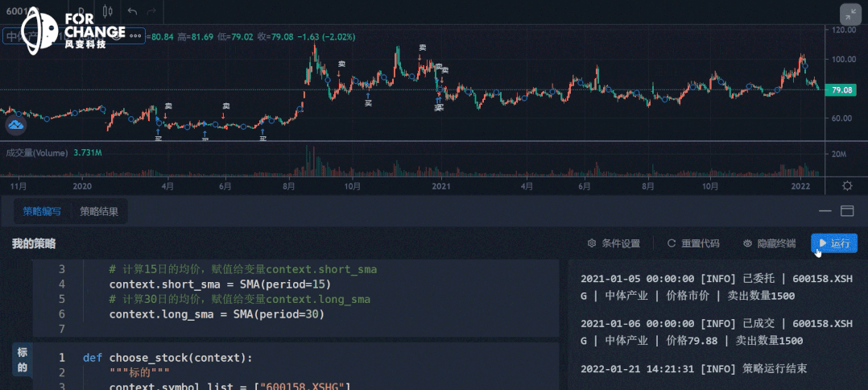Collapse the fullscreen chart view icon
This screenshot has width=868, height=390.
(x=850, y=15)
